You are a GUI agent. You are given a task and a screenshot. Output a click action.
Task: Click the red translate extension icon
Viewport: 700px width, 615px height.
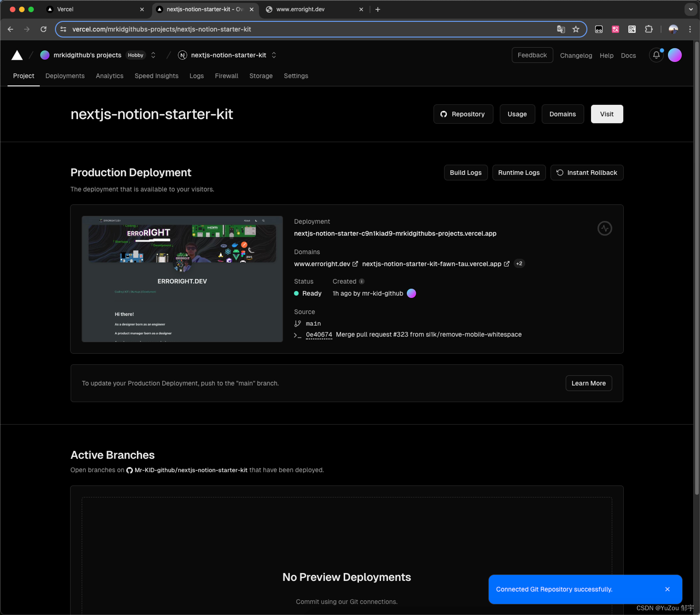point(615,29)
